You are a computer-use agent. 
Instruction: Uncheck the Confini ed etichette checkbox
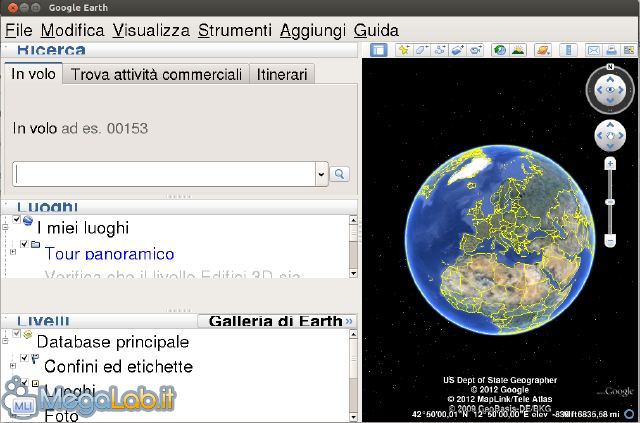24,358
